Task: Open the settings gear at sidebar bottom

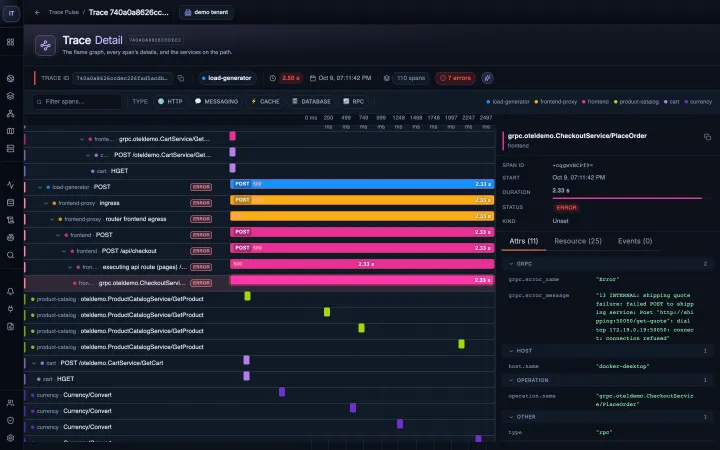Action: 11,438
